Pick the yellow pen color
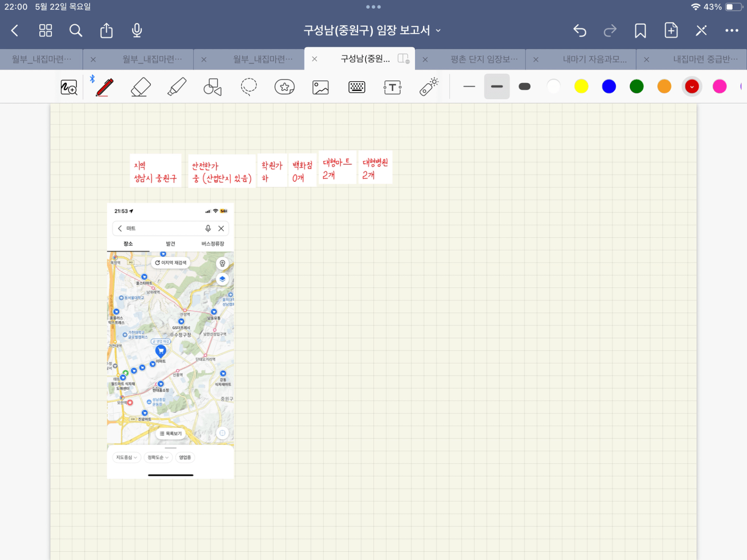The image size is (747, 560). coord(581,86)
